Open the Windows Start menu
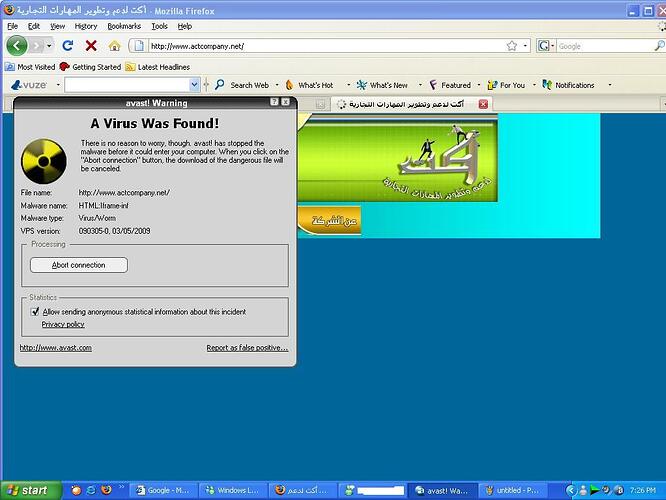 tap(28, 490)
